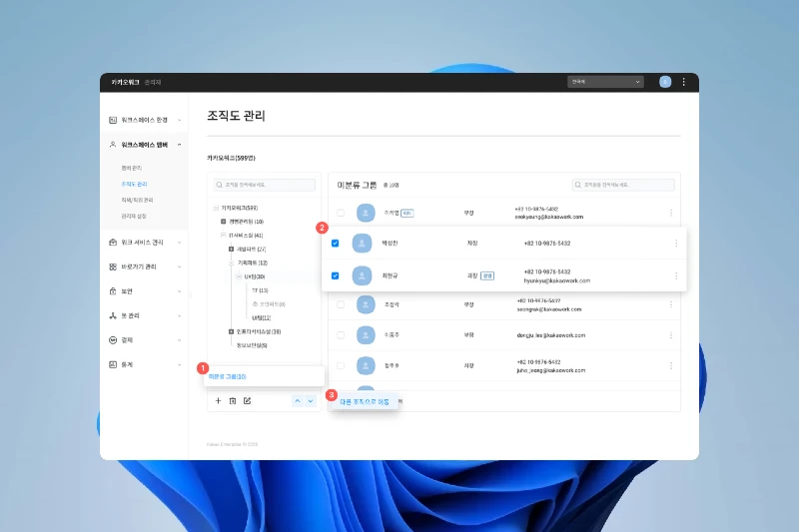Select TF (13) in organization tree

pyautogui.click(x=260, y=290)
